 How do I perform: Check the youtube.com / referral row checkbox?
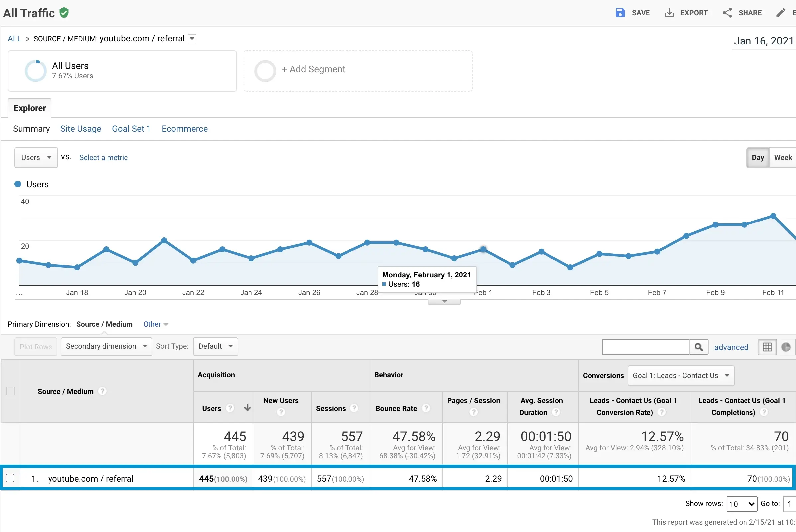(10, 478)
